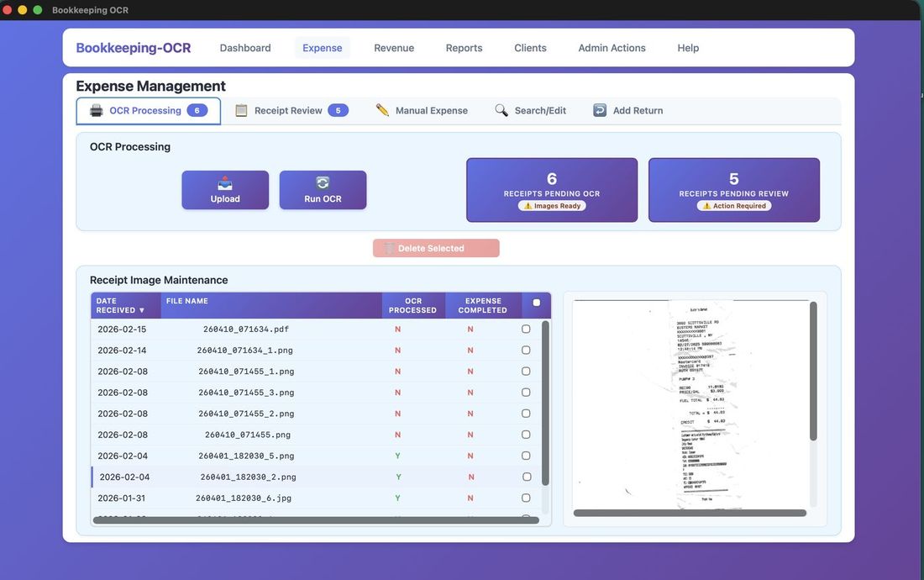Image resolution: width=924 pixels, height=580 pixels.
Task: Go to the Clients menu item
Action: point(530,48)
